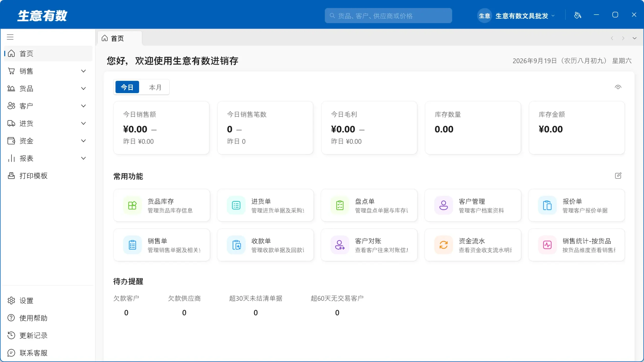Switch statistics to 本月
644x362 pixels.
tap(155, 87)
